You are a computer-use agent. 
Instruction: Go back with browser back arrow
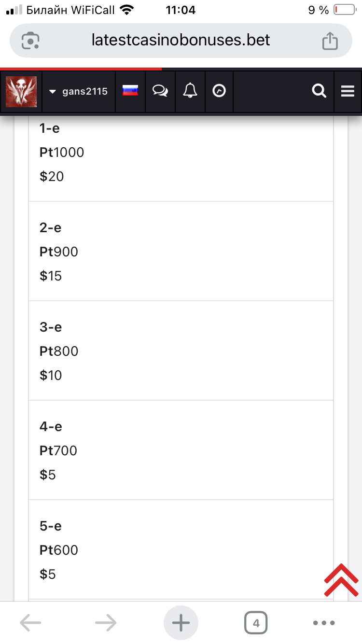[x=30, y=623]
